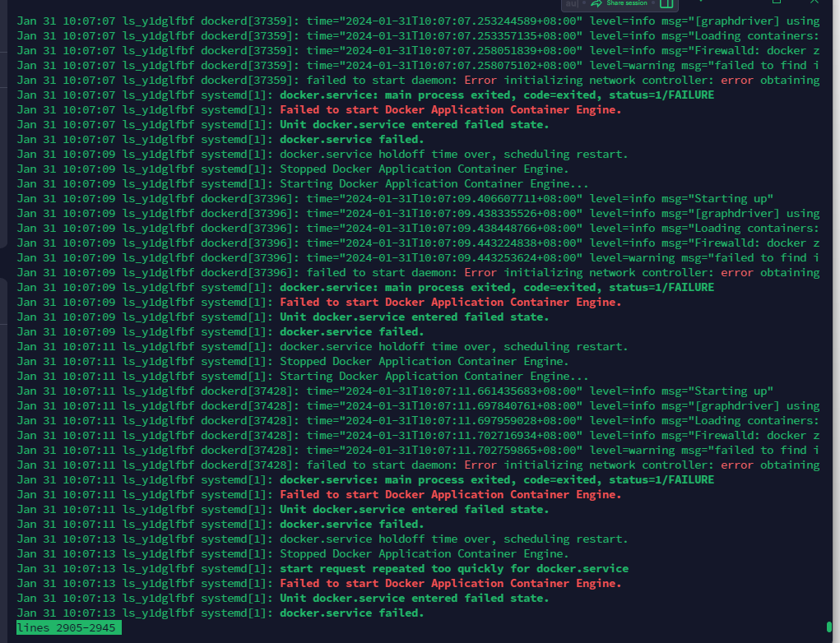The height and width of the screenshot is (643, 840).
Task: Click the share arrow icon beside Share session
Action: [596, 4]
